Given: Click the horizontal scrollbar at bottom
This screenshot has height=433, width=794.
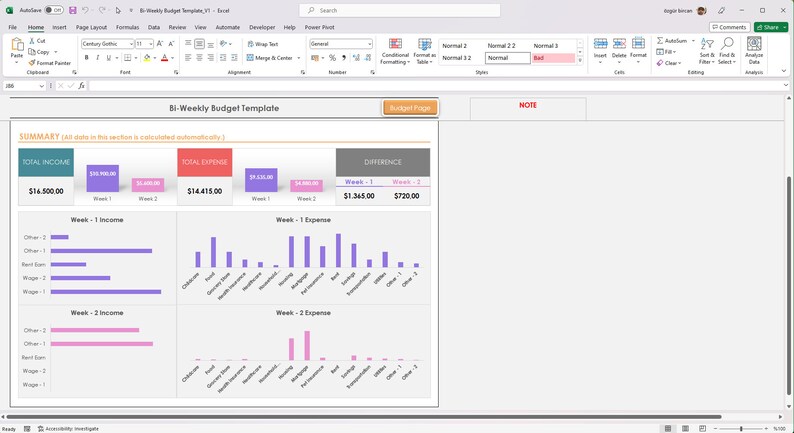Looking at the screenshot, I should [364, 417].
